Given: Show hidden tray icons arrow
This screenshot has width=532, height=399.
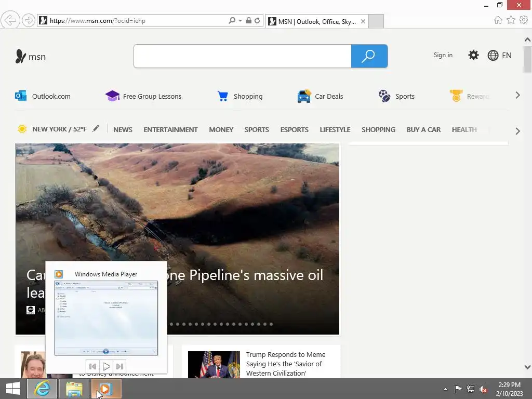Looking at the screenshot, I should (445, 389).
